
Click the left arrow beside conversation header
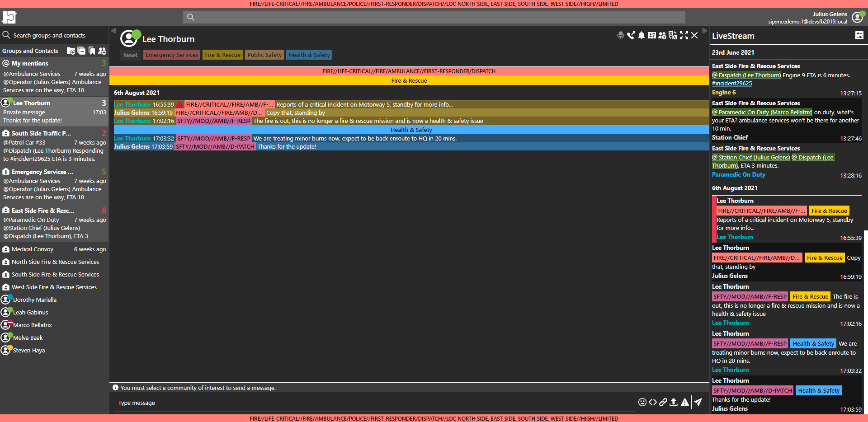113,31
